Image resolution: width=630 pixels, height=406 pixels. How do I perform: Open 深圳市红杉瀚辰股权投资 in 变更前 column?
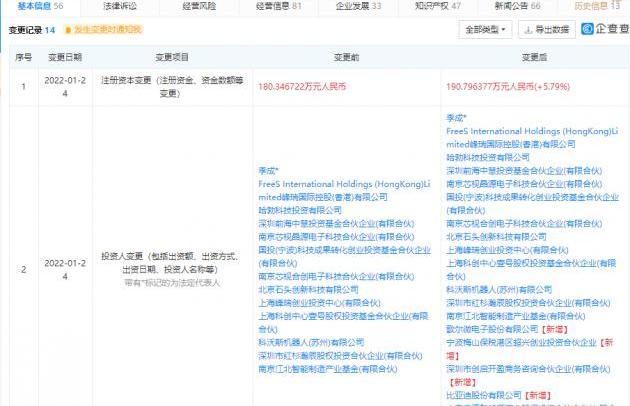click(340, 356)
